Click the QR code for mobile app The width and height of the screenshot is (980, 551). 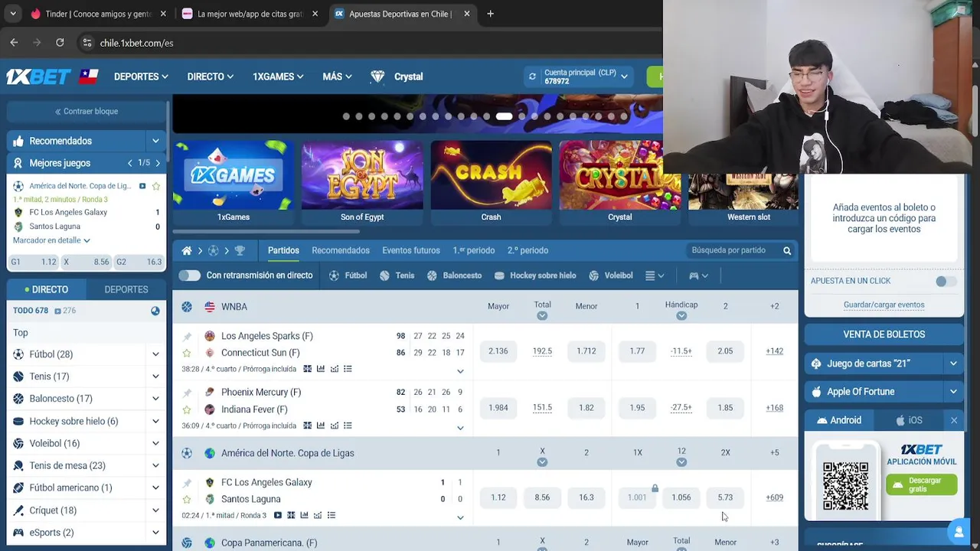pos(845,486)
